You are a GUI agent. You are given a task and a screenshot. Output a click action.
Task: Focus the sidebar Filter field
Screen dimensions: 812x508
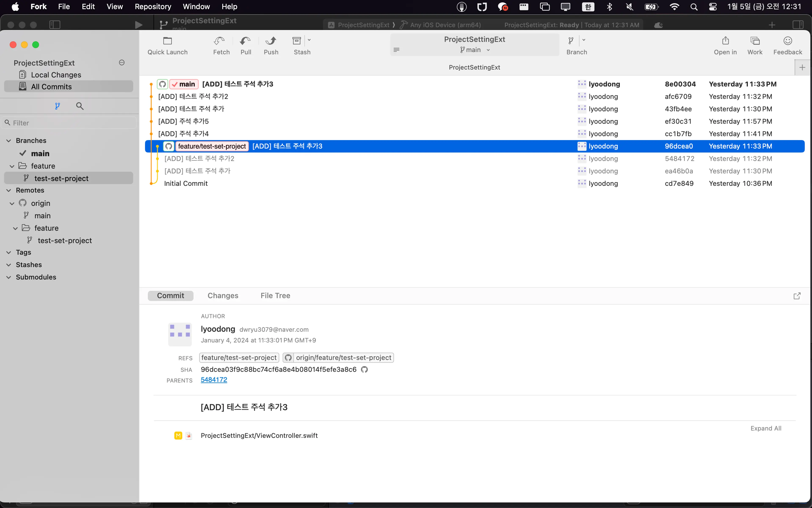click(69, 123)
